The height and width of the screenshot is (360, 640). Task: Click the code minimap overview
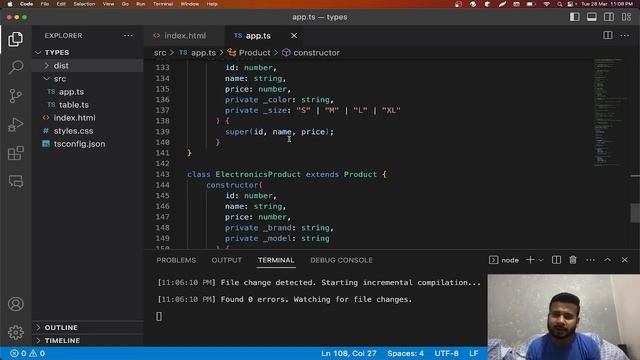click(x=611, y=112)
